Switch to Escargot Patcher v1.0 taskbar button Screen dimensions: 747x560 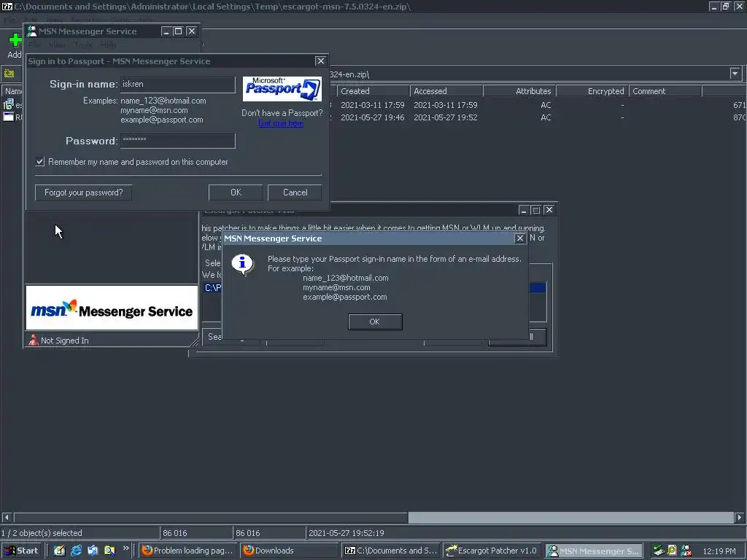[492, 551]
